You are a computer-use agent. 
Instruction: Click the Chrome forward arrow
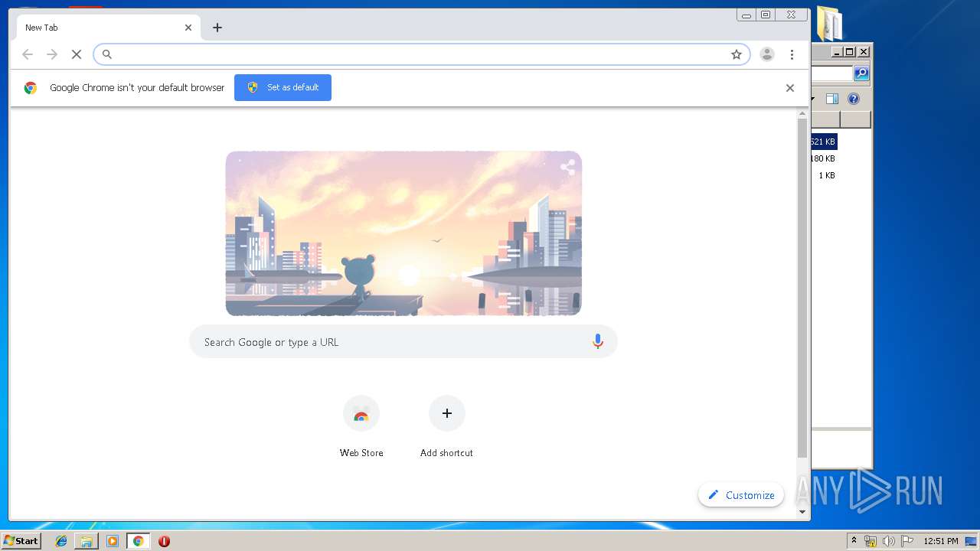pyautogui.click(x=52, y=54)
